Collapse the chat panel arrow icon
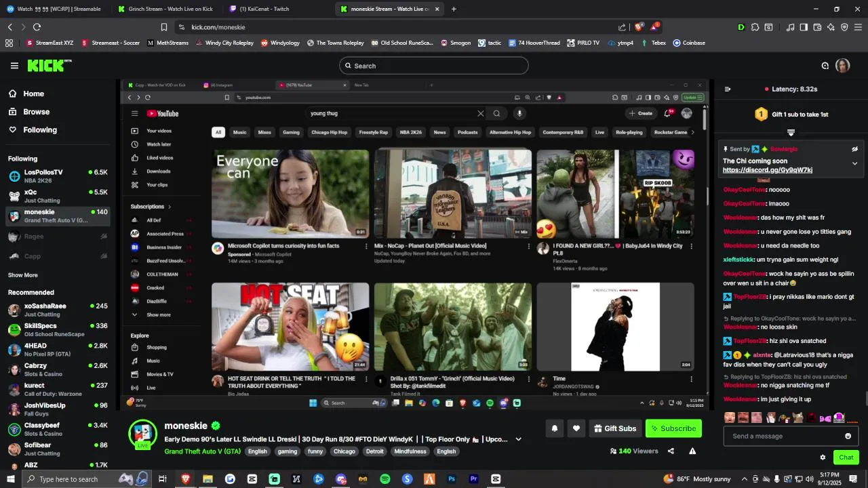868x488 pixels. click(x=728, y=89)
